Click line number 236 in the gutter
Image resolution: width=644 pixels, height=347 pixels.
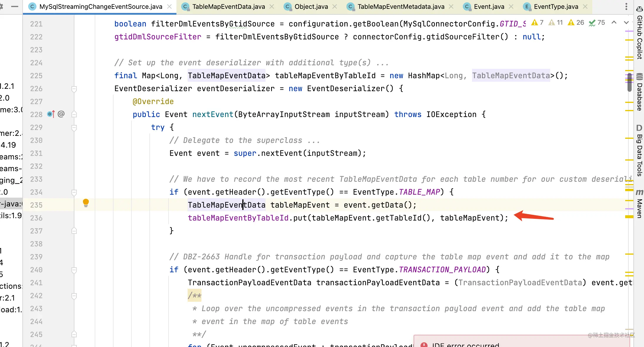[x=36, y=218]
